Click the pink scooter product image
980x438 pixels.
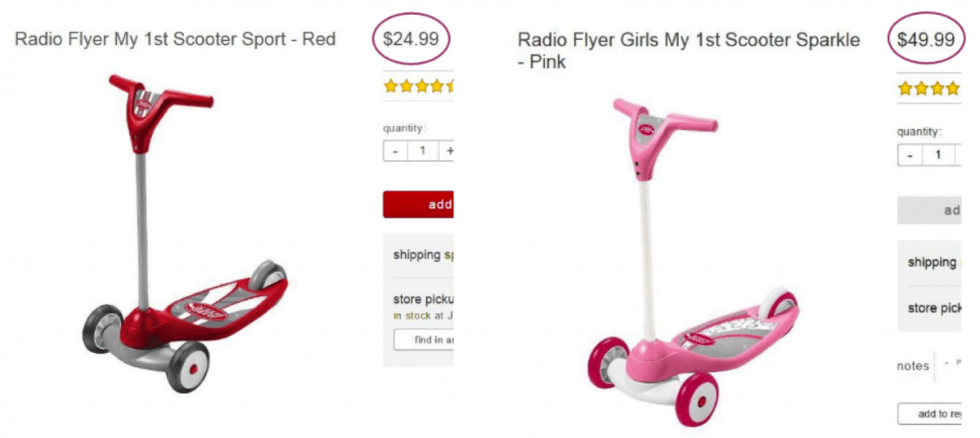click(x=693, y=262)
